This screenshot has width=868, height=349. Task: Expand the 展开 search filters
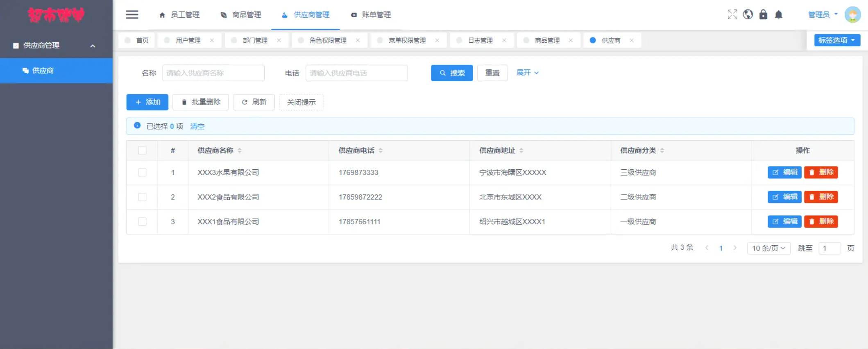(527, 73)
